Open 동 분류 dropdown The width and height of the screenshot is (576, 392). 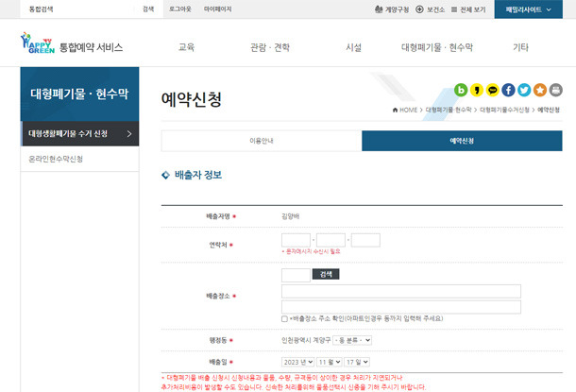pyautogui.click(x=352, y=341)
